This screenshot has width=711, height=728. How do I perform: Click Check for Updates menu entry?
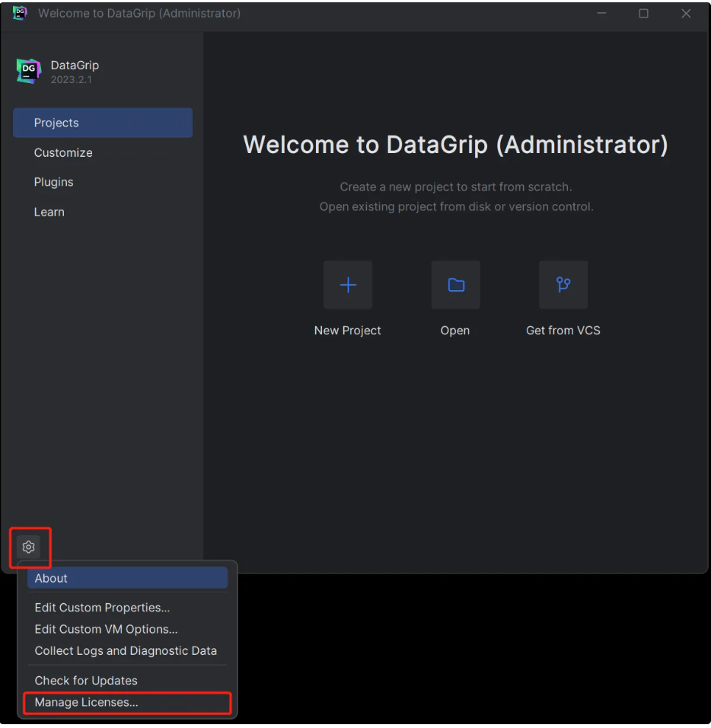click(x=127, y=681)
